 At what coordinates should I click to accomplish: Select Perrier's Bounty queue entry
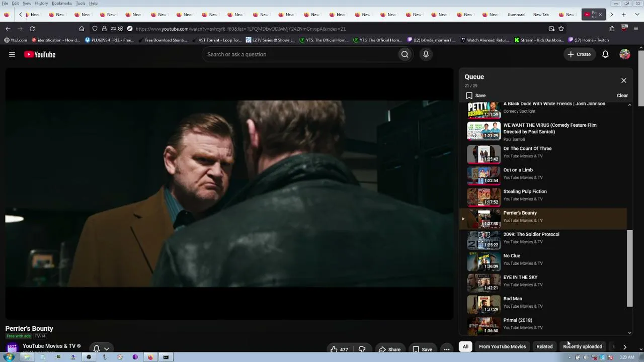pos(544,218)
